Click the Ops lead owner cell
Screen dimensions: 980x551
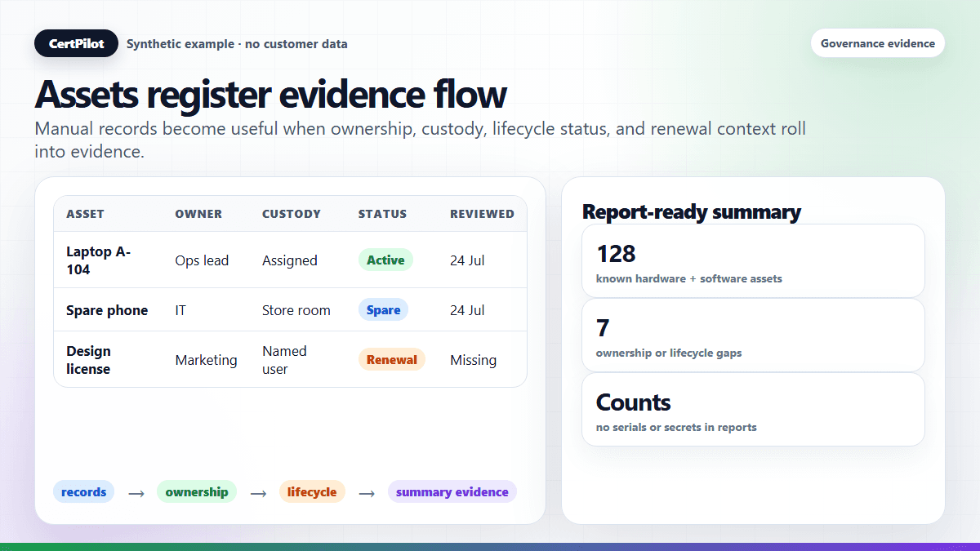pyautogui.click(x=202, y=260)
